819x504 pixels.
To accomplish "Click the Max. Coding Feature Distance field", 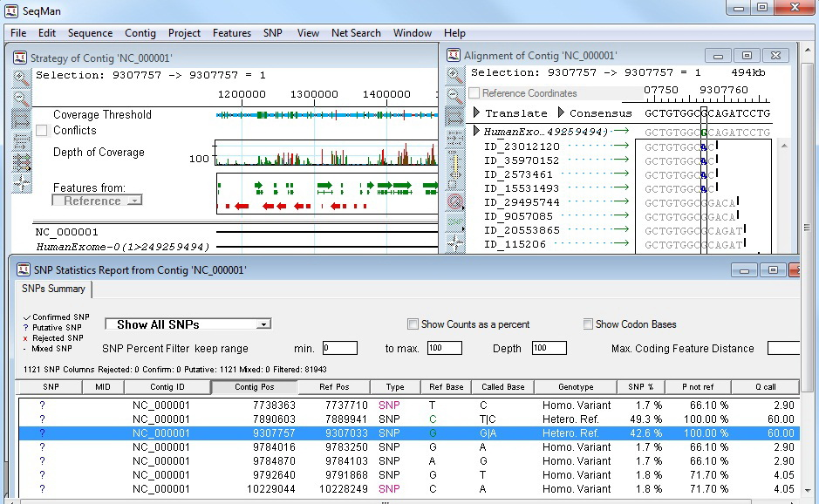I will pos(783,348).
